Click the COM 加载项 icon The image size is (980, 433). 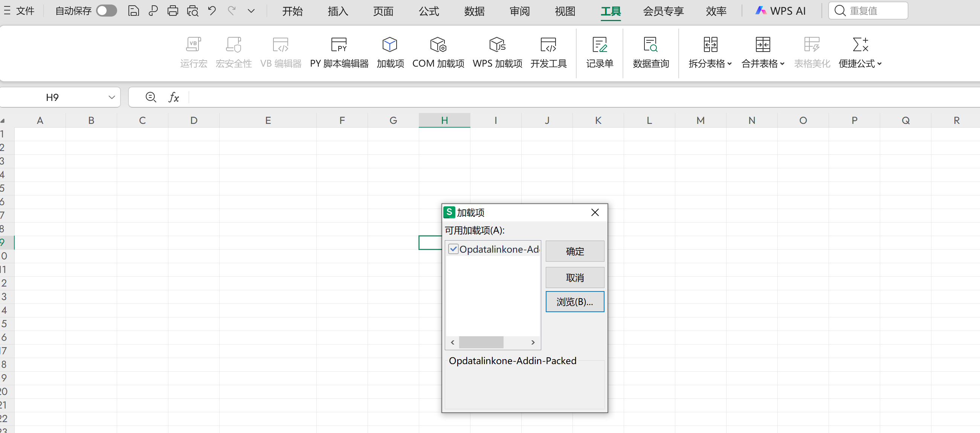click(x=438, y=51)
